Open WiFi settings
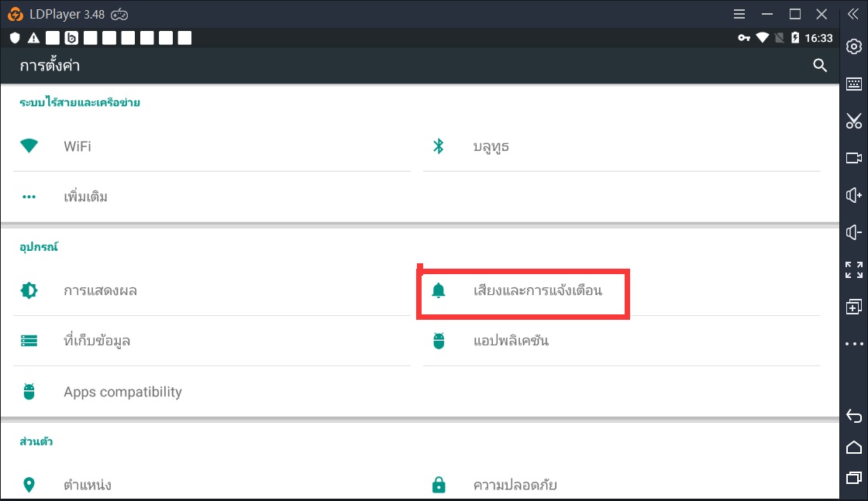 pos(77,146)
